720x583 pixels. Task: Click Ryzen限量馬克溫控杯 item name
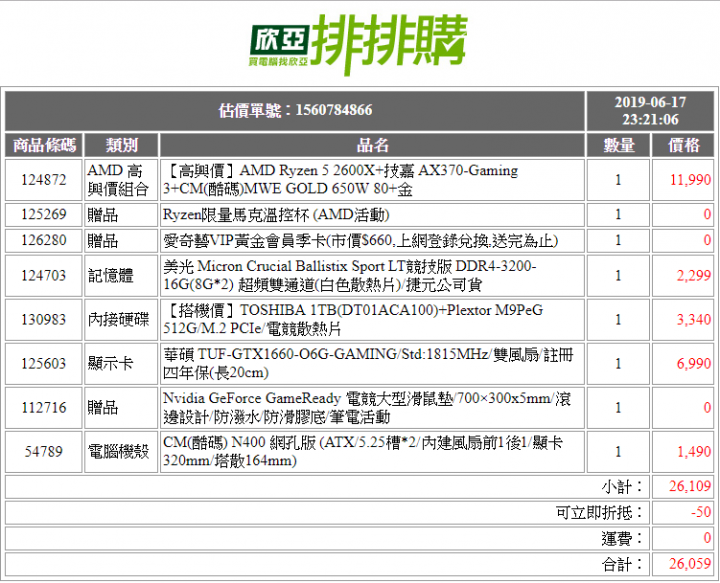pos(276,214)
